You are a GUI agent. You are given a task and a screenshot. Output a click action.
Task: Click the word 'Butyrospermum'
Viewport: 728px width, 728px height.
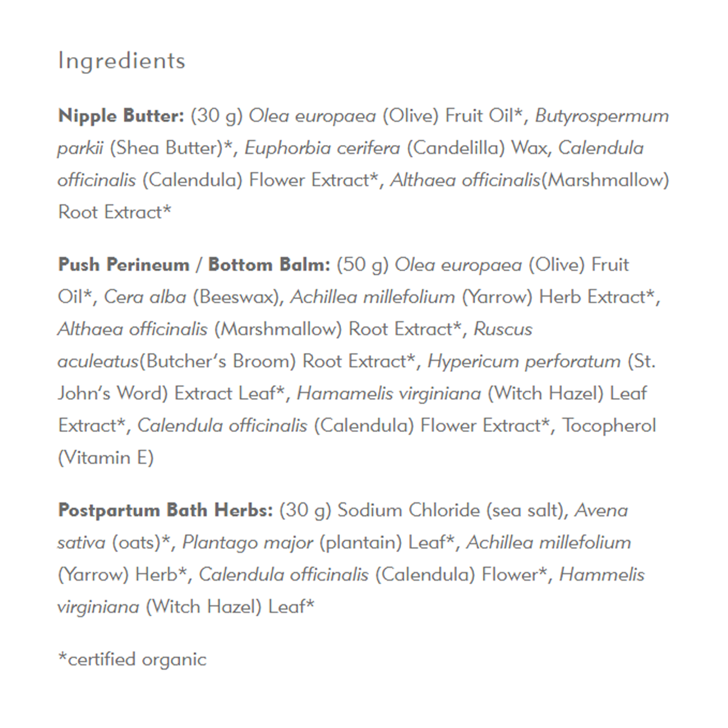pyautogui.click(x=602, y=116)
